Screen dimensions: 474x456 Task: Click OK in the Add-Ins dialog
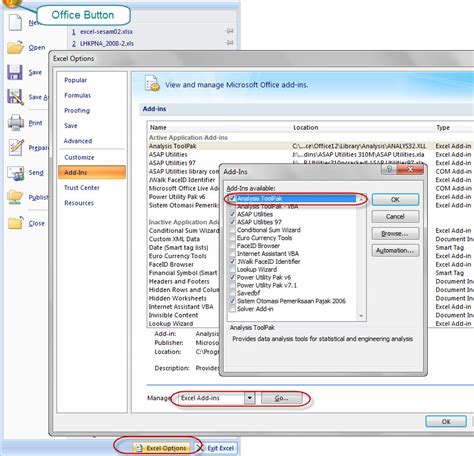click(x=395, y=200)
